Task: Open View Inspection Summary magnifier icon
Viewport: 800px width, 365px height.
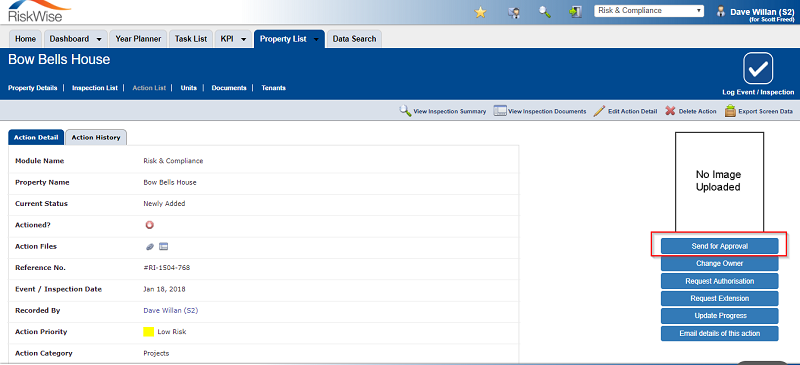Action: click(x=405, y=111)
